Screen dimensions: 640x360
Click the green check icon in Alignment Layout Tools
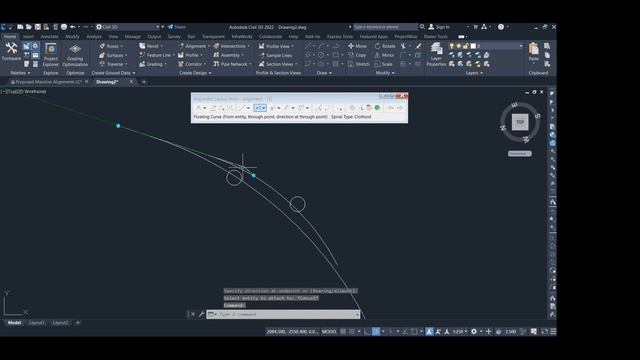(378, 108)
